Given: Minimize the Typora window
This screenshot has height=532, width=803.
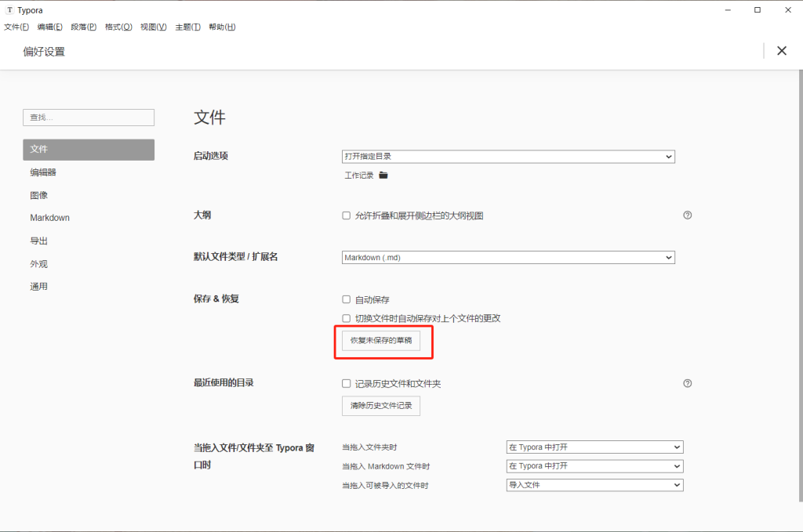Looking at the screenshot, I should [728, 9].
